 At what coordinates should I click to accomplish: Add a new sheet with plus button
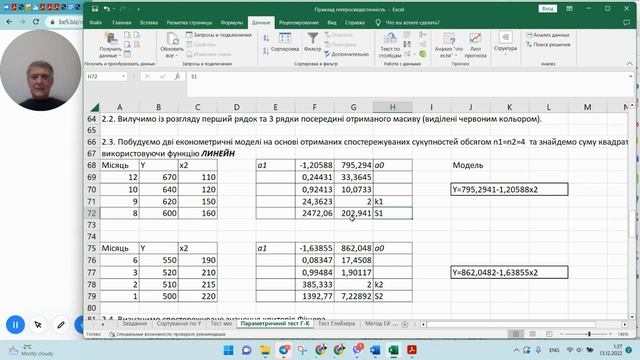click(405, 324)
